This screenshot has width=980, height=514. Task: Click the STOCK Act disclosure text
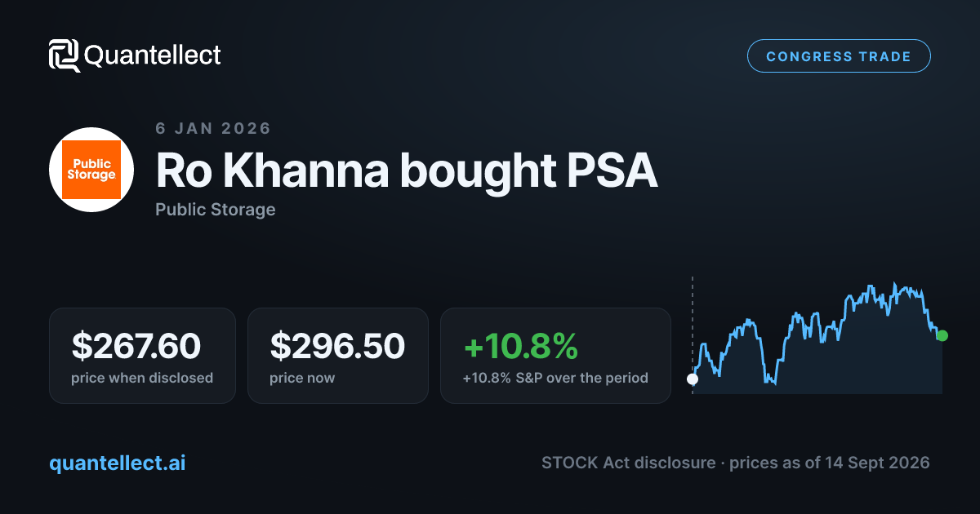[x=626, y=463]
